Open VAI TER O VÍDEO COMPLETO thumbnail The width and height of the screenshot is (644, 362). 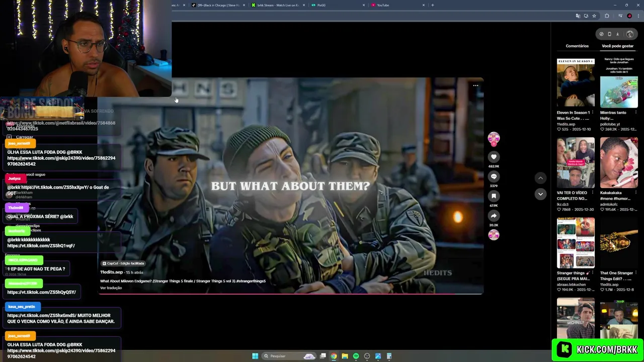(x=576, y=163)
